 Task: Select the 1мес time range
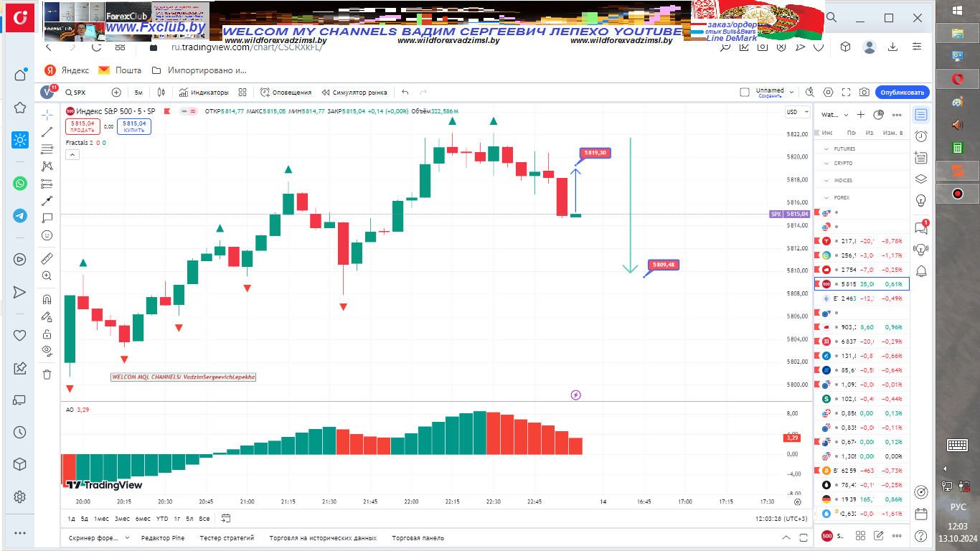click(102, 518)
